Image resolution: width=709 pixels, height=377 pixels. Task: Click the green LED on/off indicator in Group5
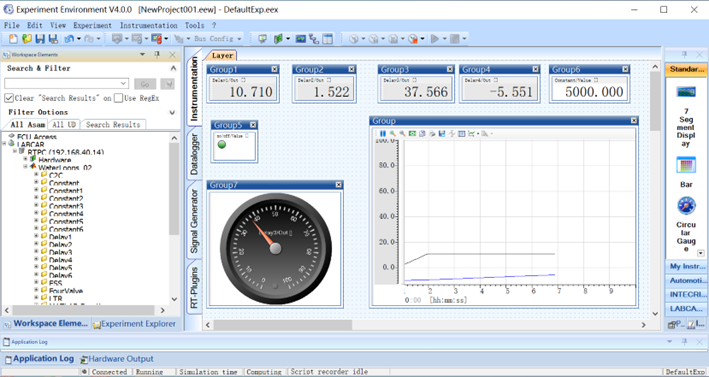coord(222,145)
